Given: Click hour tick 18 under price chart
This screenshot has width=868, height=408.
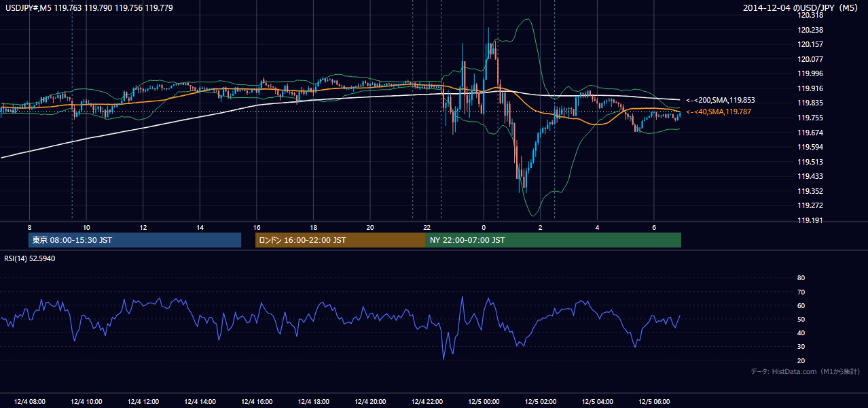Looking at the screenshot, I should [x=313, y=227].
